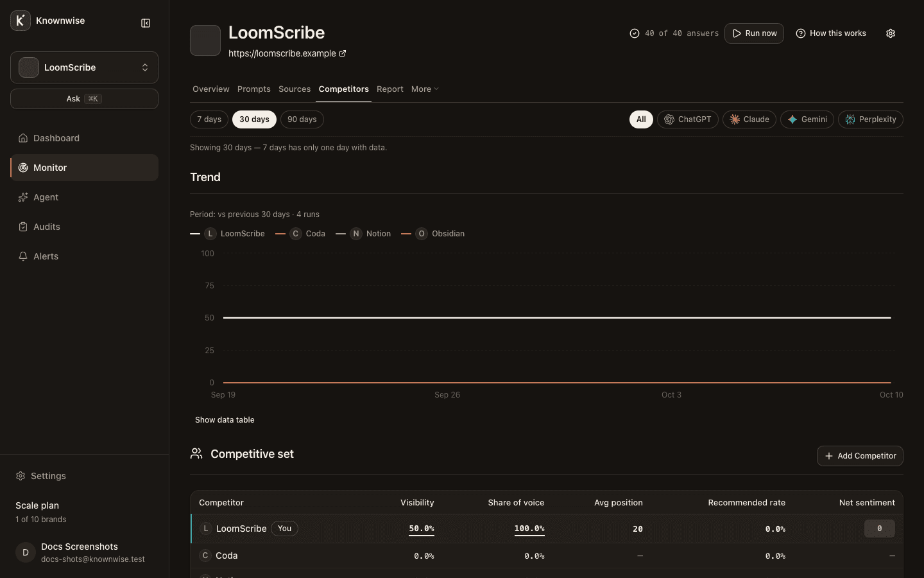Open the LoomScribe brand switcher dropdown

click(x=84, y=67)
